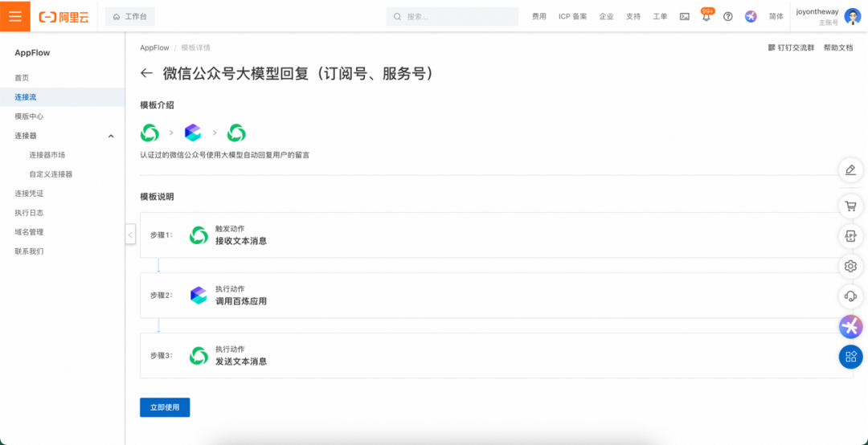Open 执行日志 in sidebar
The image size is (868, 445).
click(29, 213)
